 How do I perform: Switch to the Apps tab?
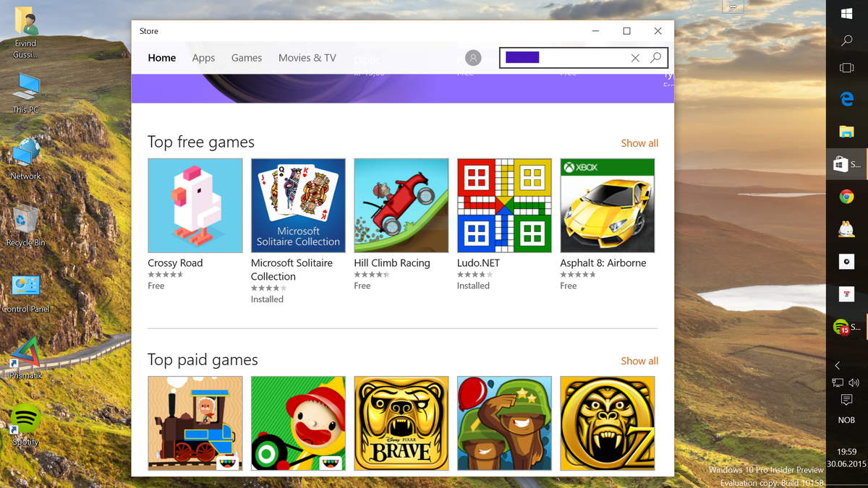point(203,58)
